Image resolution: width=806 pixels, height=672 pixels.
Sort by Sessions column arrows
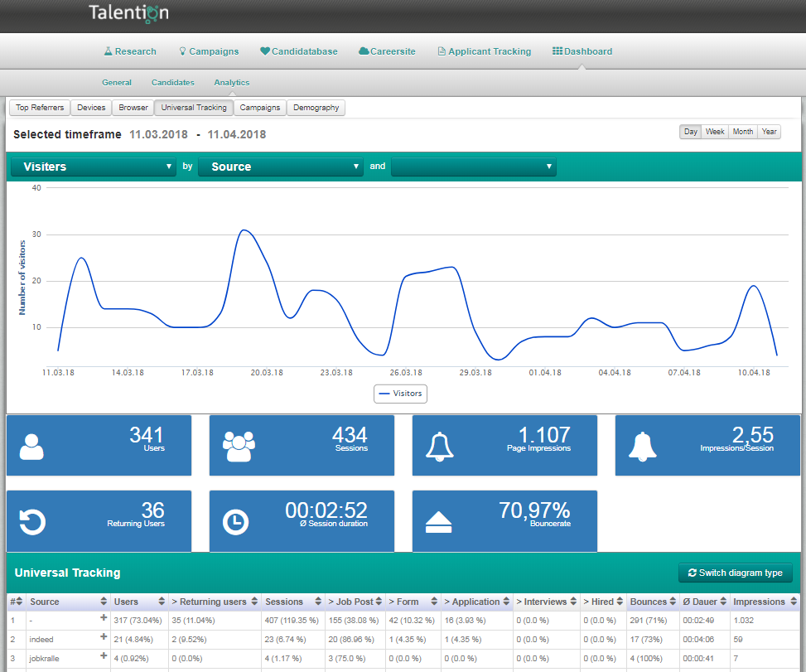coord(318,602)
